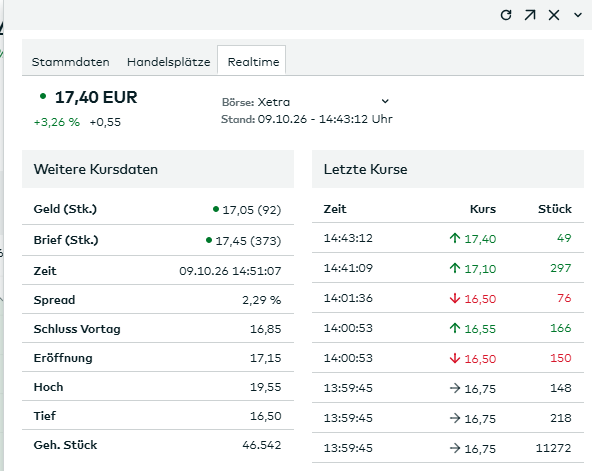Click the Zeit column header in Letzte Kurse
592x471 pixels.
click(x=335, y=209)
